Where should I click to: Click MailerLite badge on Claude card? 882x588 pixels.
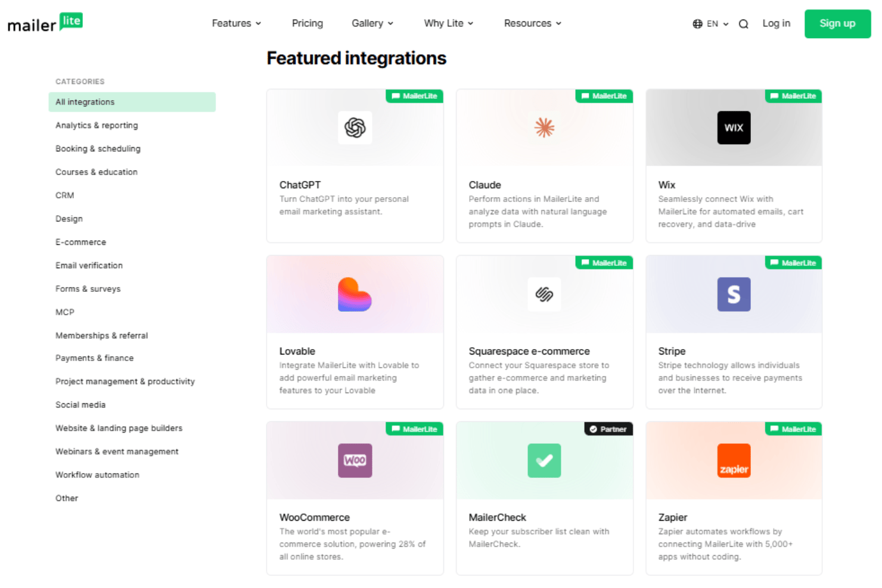pos(604,96)
